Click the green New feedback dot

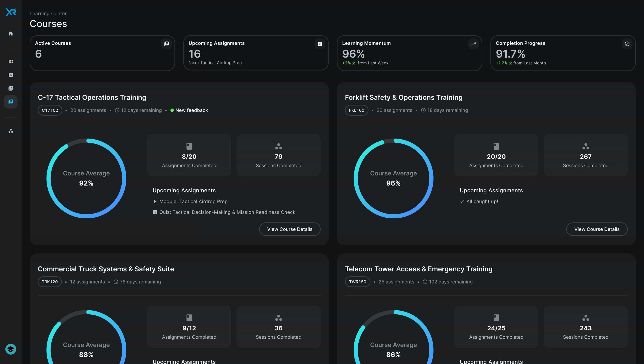pos(172,110)
